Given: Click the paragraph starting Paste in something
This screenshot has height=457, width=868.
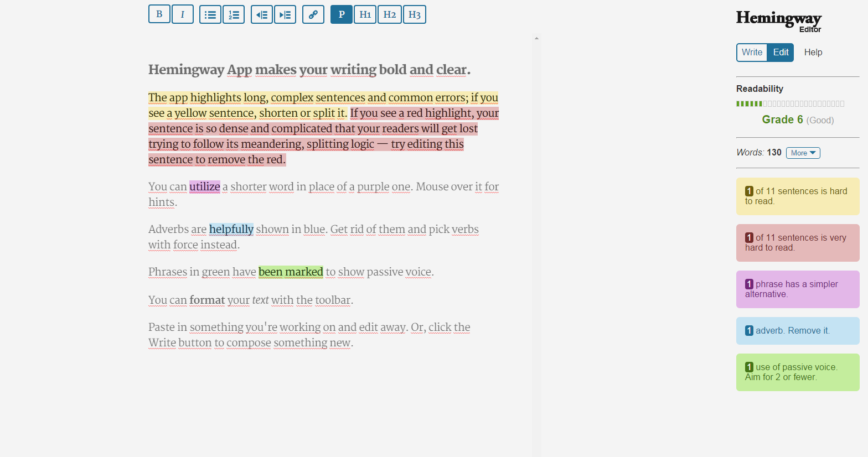Looking at the screenshot, I should [309, 335].
